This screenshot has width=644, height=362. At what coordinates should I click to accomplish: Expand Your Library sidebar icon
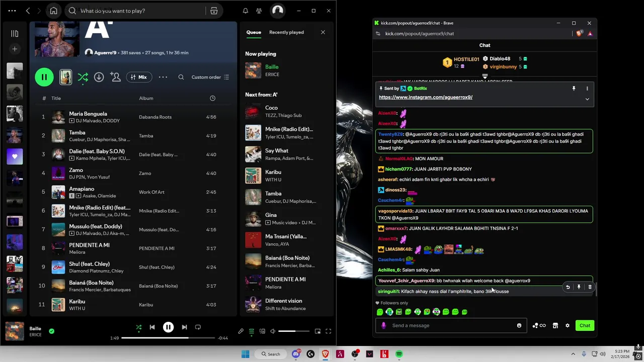pos(15,34)
